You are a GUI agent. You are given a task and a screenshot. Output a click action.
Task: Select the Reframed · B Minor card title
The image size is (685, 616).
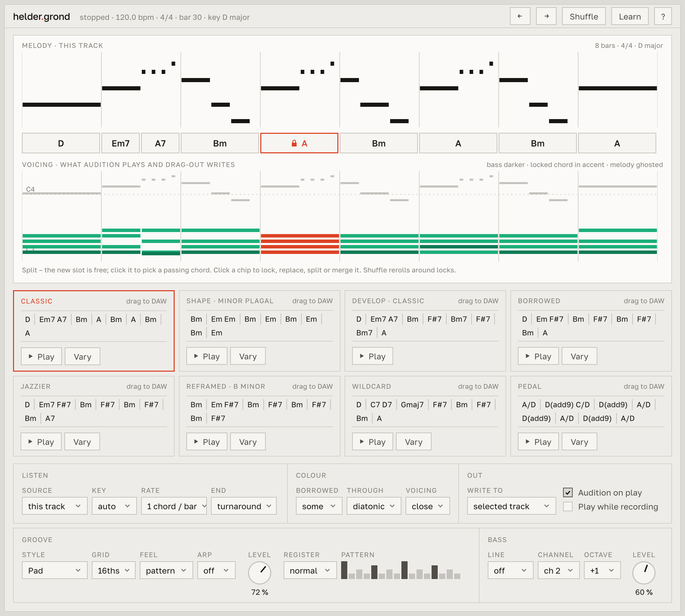[x=226, y=386]
